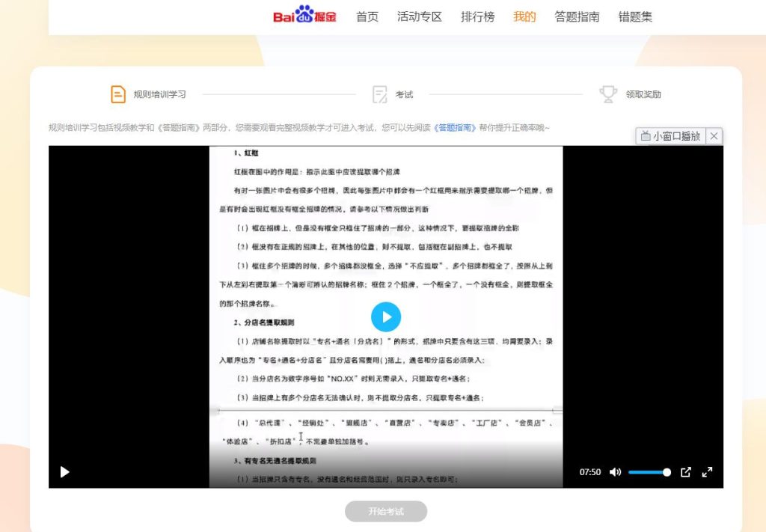
Task: Click the 规则培训学习 step label
Action: 160,94
